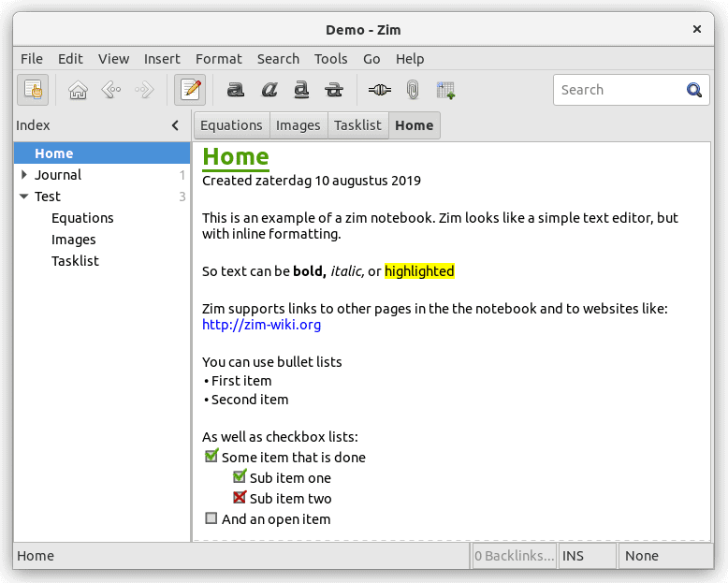
Task: Toggle checkbox 'Some item that is done'
Action: tap(211, 456)
